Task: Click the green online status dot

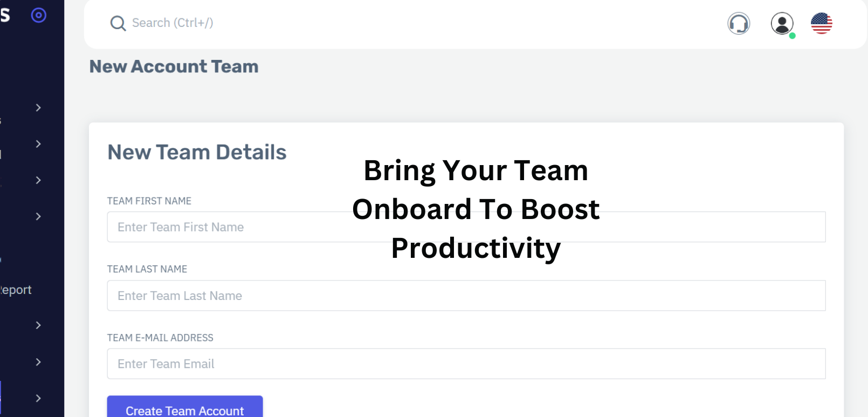Action: (x=793, y=36)
